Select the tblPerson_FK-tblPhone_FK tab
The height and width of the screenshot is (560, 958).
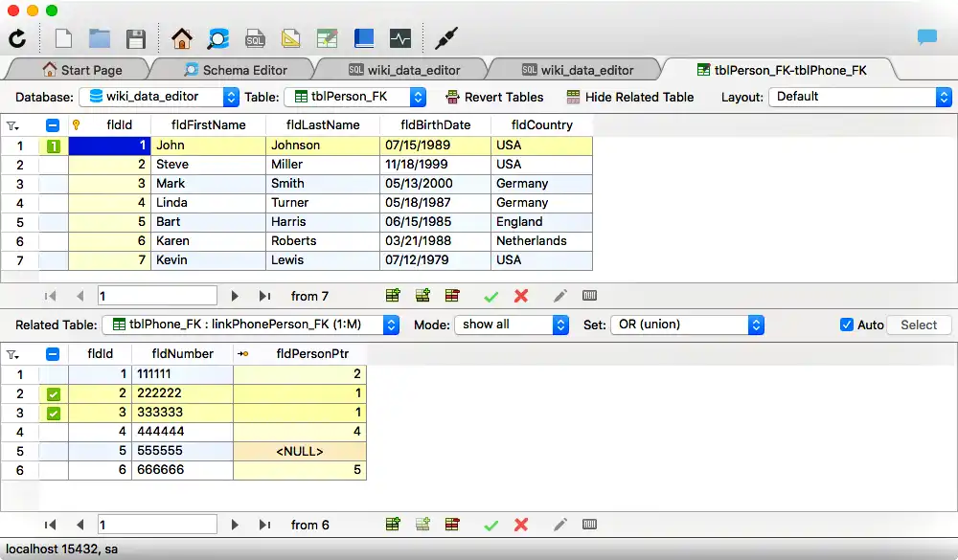click(x=782, y=70)
